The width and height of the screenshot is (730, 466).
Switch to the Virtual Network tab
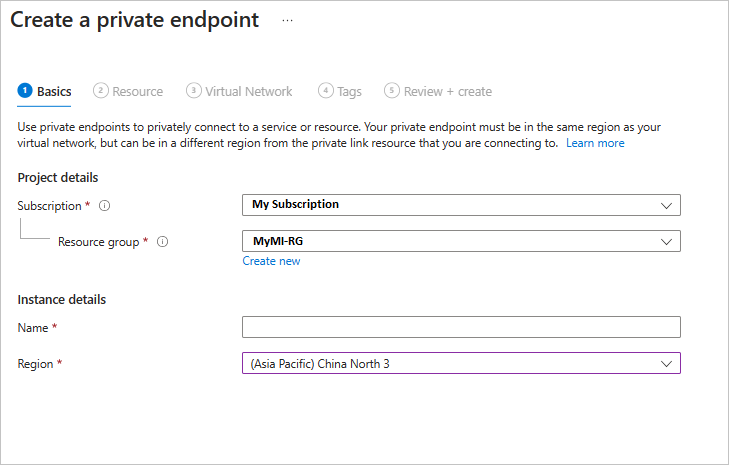(248, 92)
